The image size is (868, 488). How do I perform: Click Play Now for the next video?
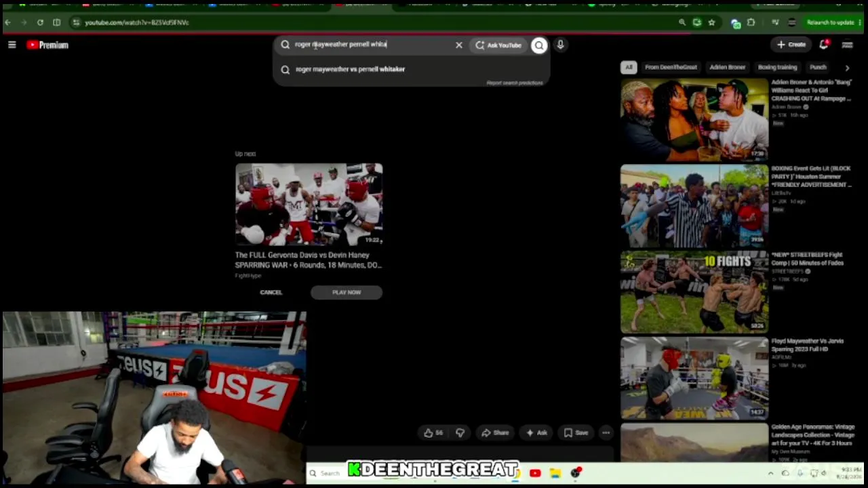[x=347, y=292]
